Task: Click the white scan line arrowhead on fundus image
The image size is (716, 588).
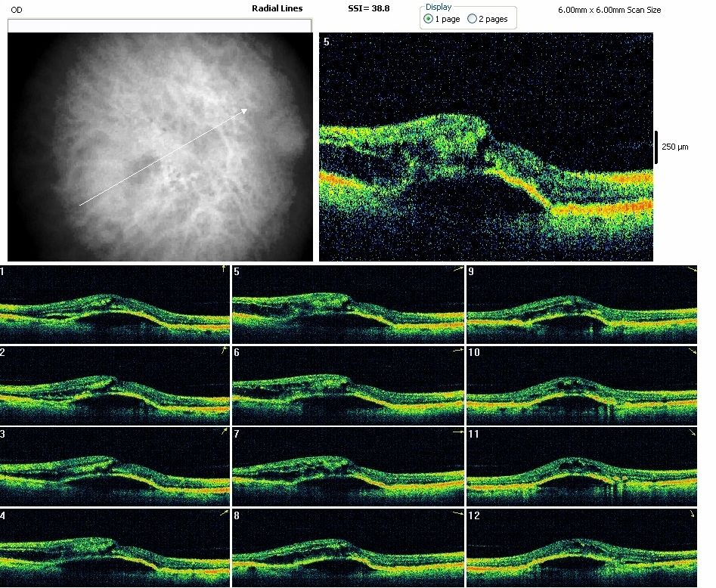Action: tap(244, 111)
